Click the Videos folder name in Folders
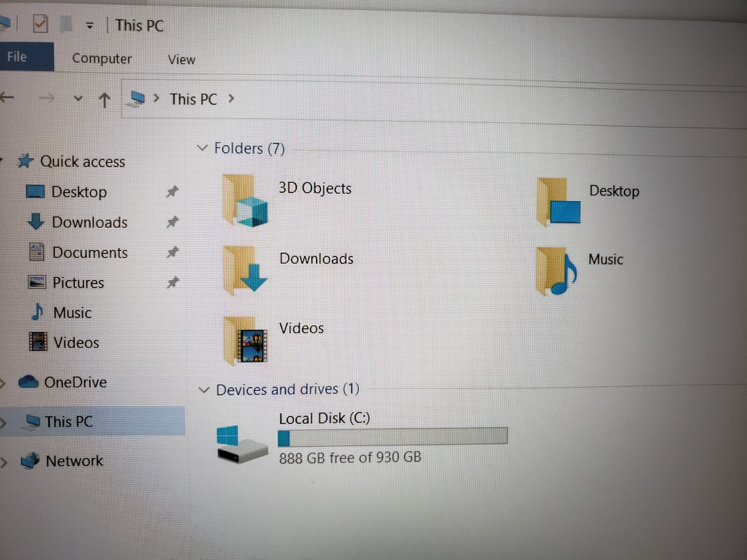The height and width of the screenshot is (560, 747). click(302, 328)
